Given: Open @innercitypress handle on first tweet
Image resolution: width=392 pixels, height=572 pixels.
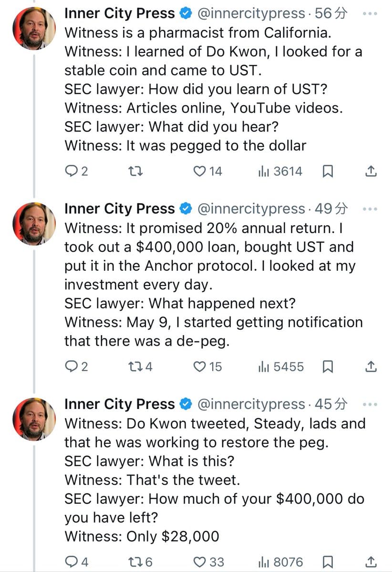Looking at the screenshot, I should pos(251,14).
